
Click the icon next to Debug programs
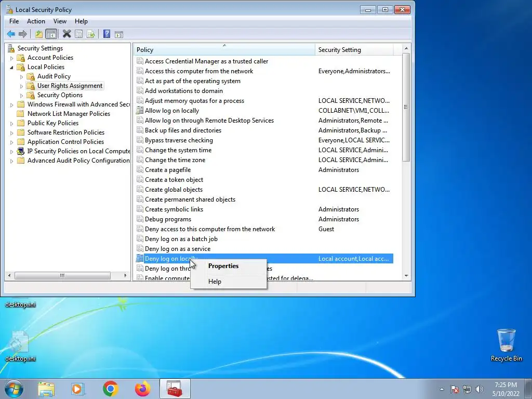[x=139, y=219]
